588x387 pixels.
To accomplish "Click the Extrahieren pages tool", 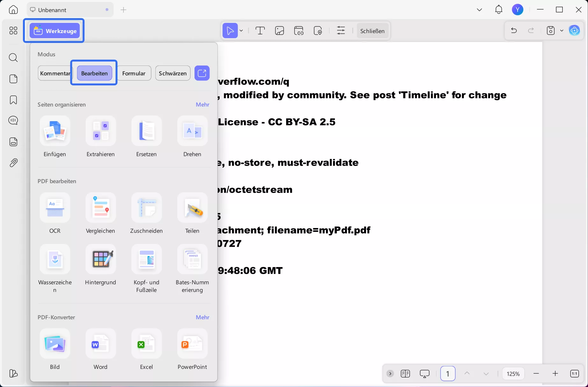I will tap(101, 137).
